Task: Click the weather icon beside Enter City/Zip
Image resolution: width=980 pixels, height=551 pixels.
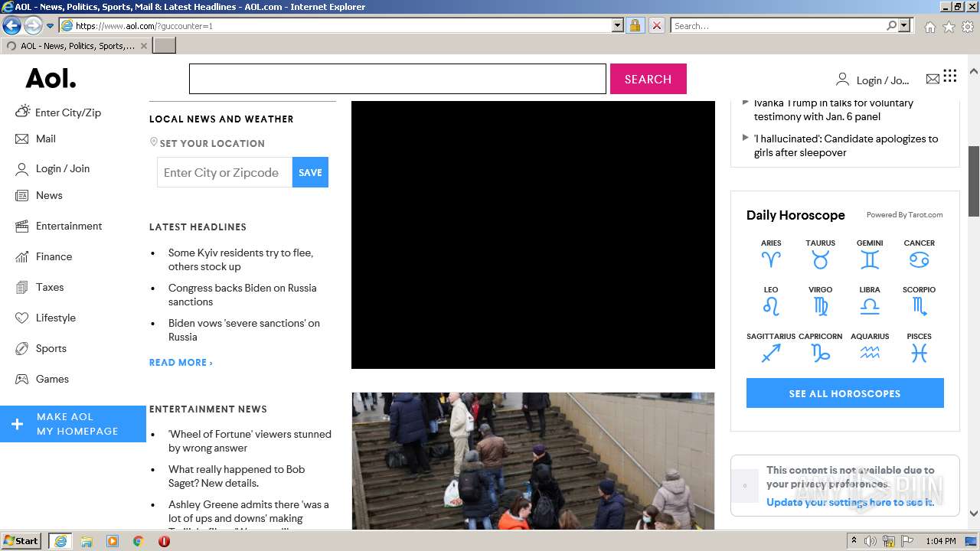Action: click(22, 111)
